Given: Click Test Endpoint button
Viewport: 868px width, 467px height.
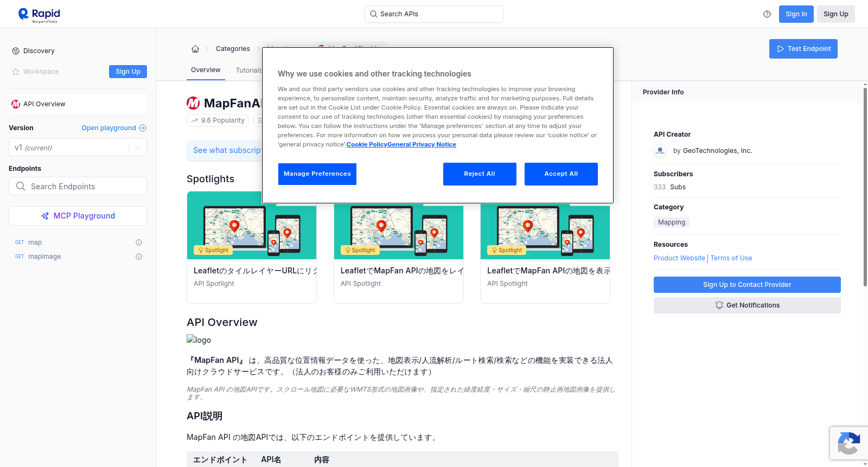Looking at the screenshot, I should (x=803, y=49).
